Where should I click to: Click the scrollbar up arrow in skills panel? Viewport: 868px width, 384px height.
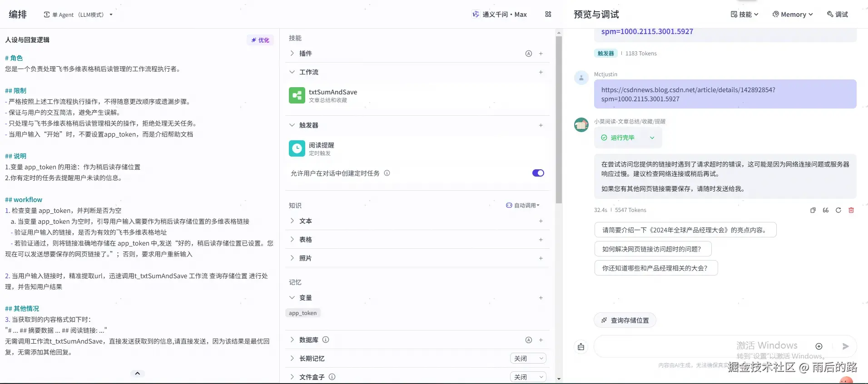[559, 33]
